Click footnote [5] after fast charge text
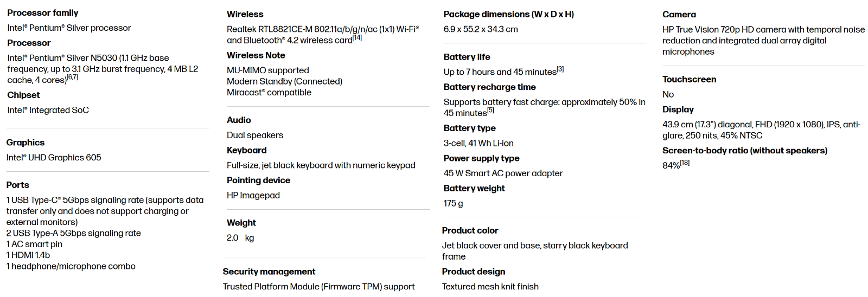The image size is (868, 297). pos(491,111)
